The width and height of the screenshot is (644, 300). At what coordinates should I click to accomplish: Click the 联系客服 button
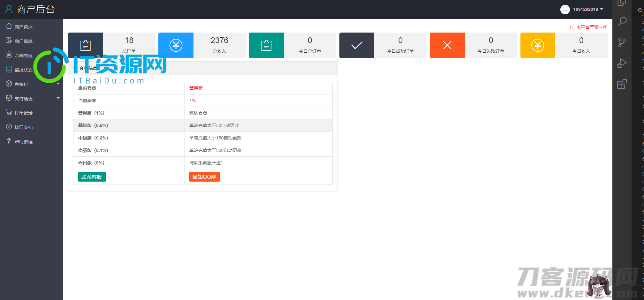[x=92, y=177]
